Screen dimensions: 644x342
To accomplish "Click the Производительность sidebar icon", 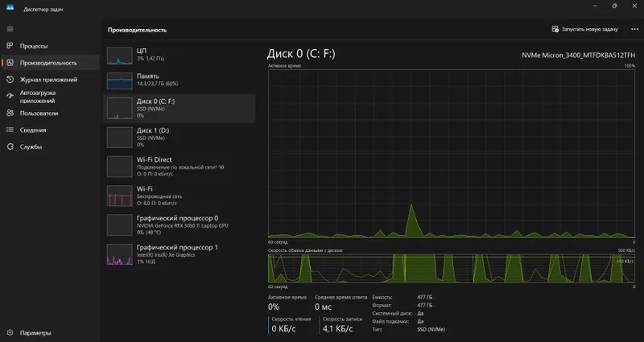I will [x=10, y=63].
